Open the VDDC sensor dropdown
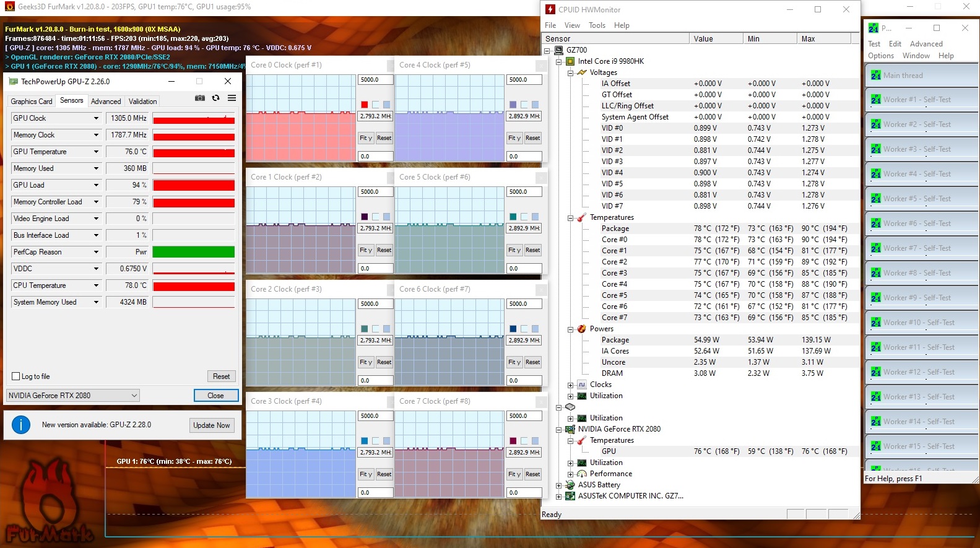Viewport: 980px width, 548px height. point(96,269)
